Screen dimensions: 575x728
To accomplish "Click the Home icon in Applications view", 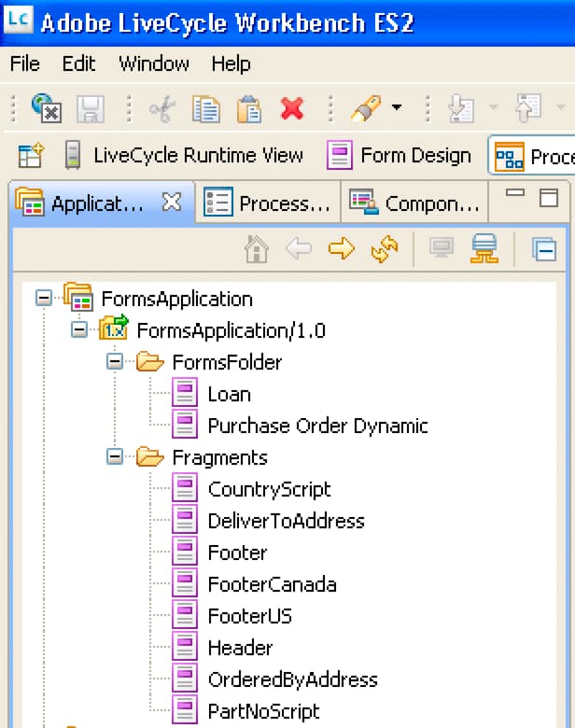I will 257,249.
